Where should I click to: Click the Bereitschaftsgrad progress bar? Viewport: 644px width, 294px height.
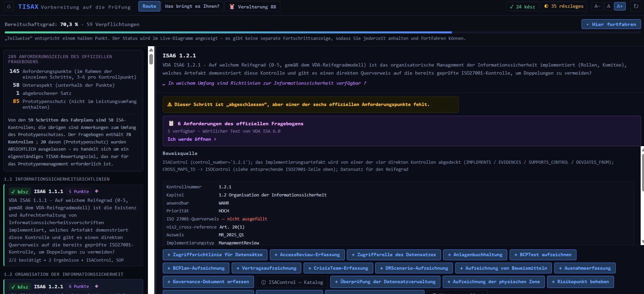tap(323, 32)
